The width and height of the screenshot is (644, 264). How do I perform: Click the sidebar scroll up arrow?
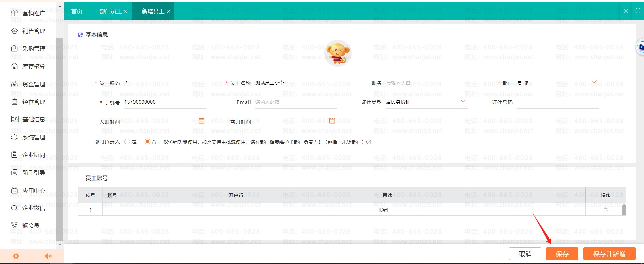60,6
